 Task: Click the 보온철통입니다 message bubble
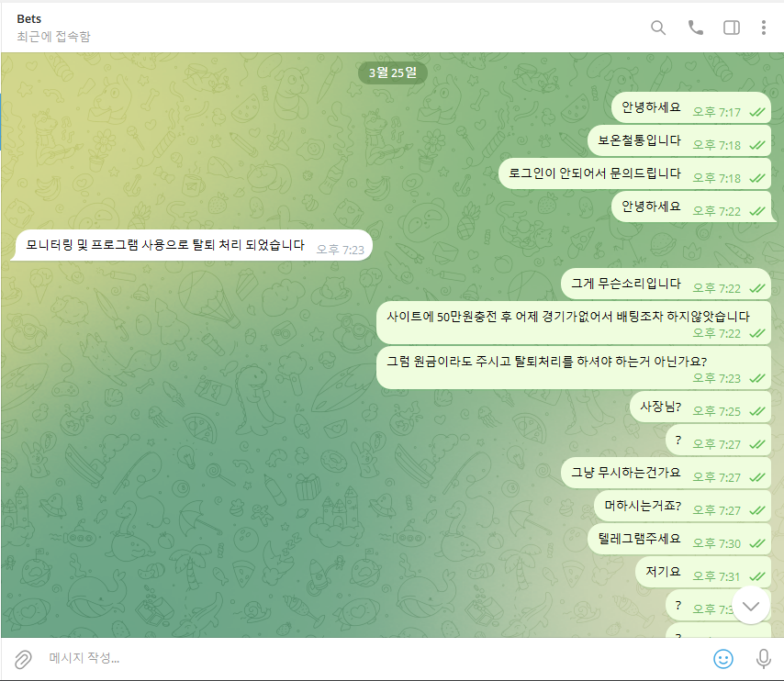click(639, 140)
